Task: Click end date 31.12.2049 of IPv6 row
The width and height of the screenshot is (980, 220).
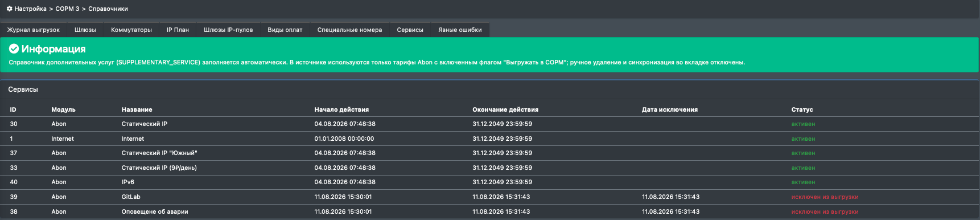Action: 503,182
